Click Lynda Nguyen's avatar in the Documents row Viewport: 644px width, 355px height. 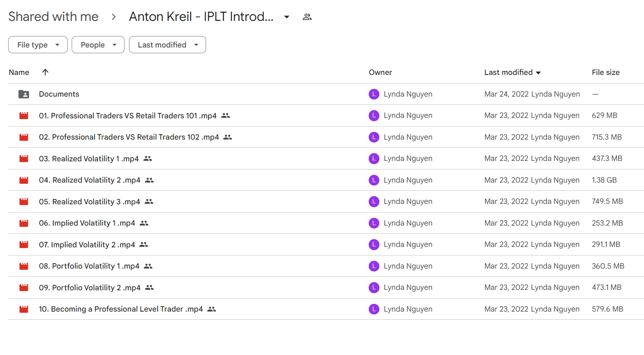[x=374, y=94]
